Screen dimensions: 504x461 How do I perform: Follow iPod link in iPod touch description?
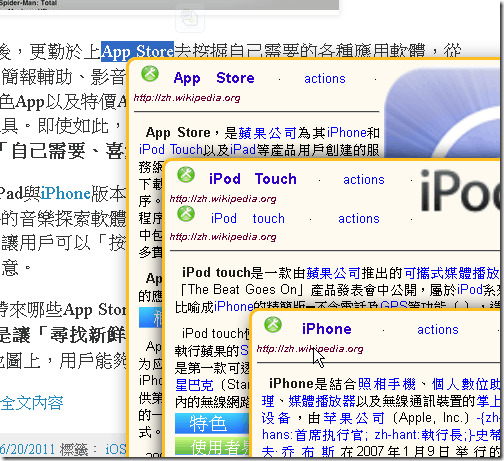(470, 290)
